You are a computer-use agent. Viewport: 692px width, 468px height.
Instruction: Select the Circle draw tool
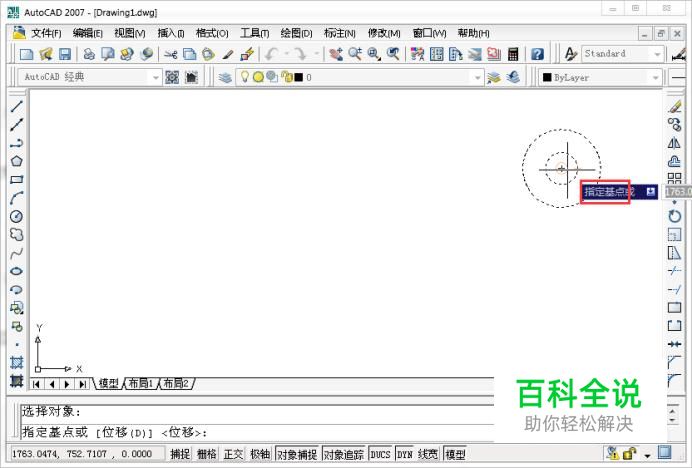click(x=16, y=216)
